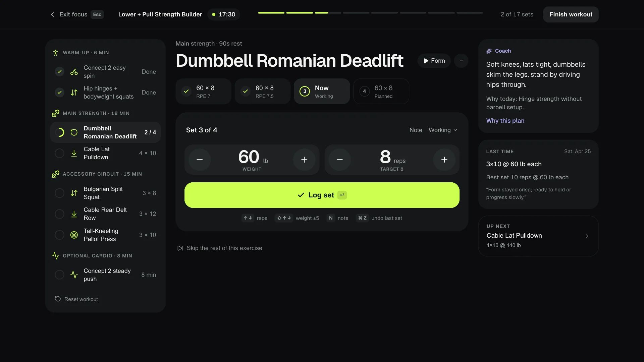The width and height of the screenshot is (644, 362).
Task: Select the first set card 60 × 8 RPE 7
Action: click(203, 92)
